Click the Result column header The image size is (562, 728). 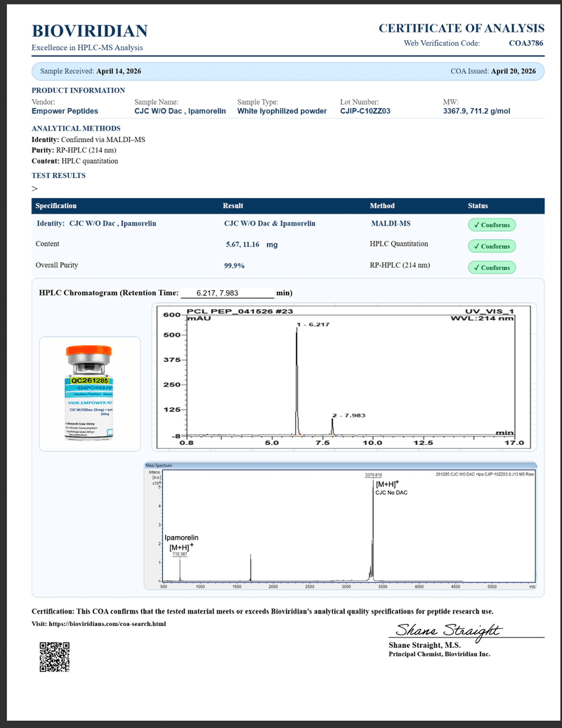[x=233, y=206]
